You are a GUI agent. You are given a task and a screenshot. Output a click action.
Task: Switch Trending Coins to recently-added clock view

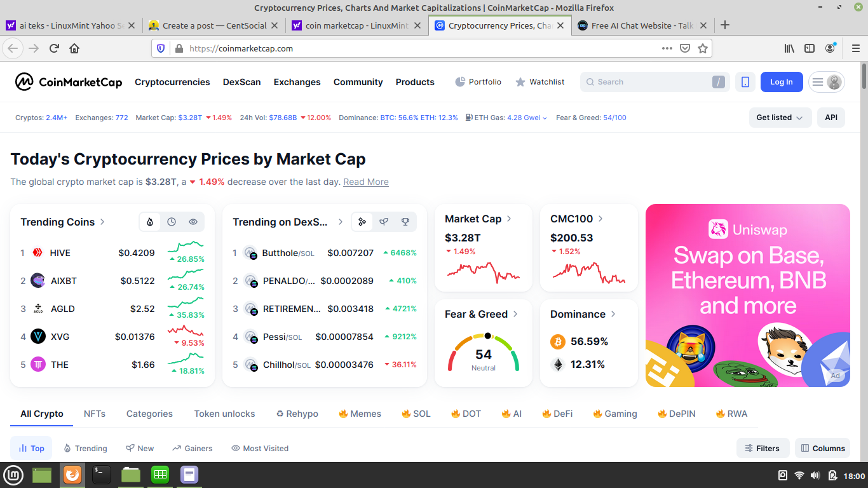(172, 222)
